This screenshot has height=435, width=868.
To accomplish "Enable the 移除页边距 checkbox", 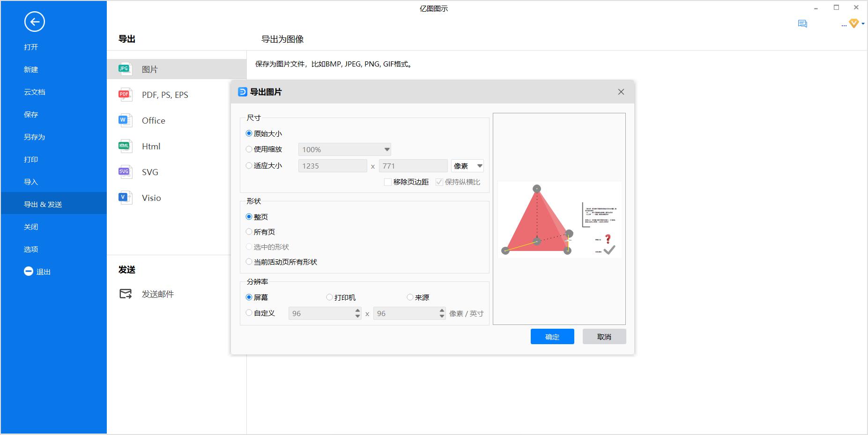I will [387, 182].
